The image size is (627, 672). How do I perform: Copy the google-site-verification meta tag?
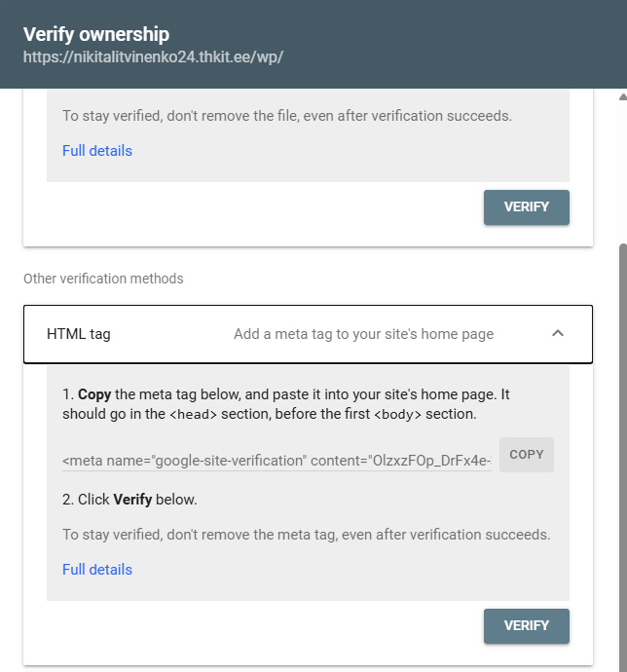526,455
